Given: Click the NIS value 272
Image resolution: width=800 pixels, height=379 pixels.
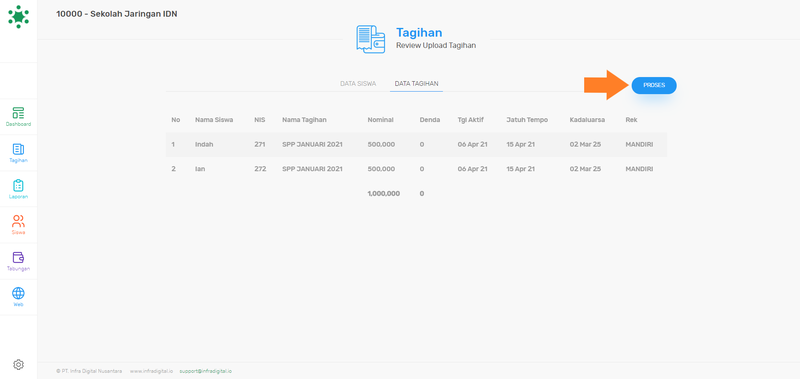Looking at the screenshot, I should 260,169.
